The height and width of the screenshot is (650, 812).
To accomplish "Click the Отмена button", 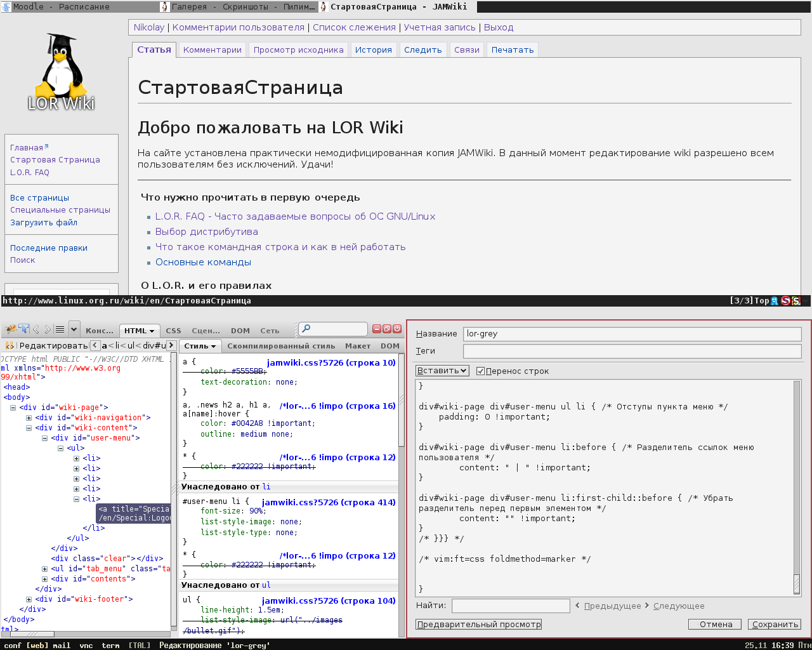I will click(x=716, y=625).
